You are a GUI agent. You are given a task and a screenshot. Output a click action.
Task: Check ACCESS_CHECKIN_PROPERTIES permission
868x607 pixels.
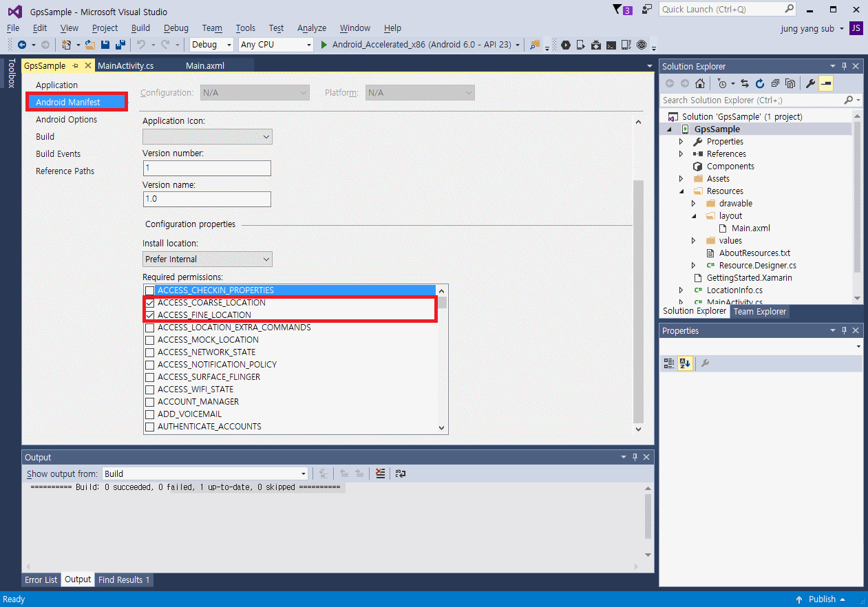point(149,290)
